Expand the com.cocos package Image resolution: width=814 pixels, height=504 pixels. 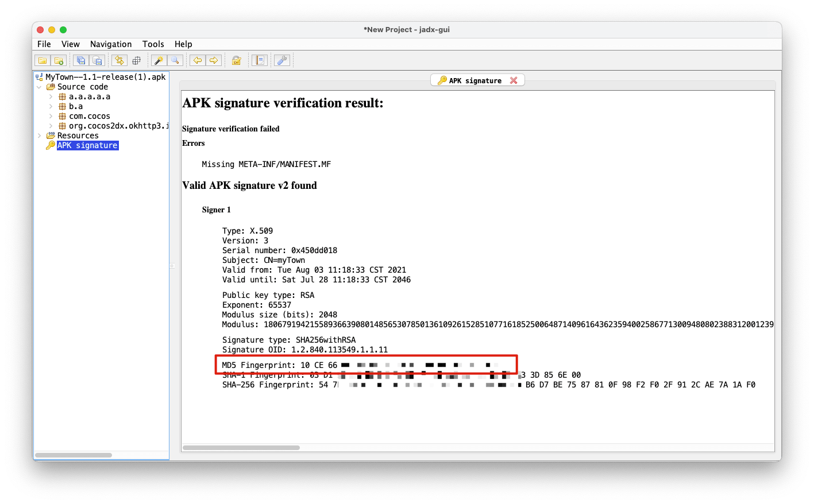click(x=51, y=117)
